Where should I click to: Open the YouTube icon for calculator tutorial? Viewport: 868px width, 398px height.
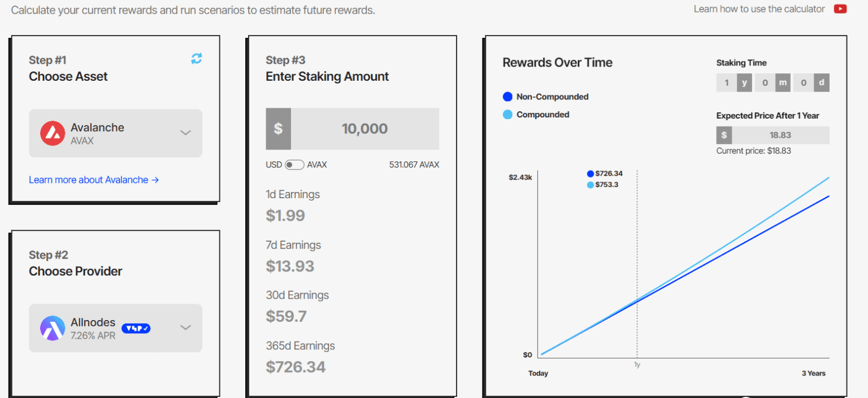point(840,9)
